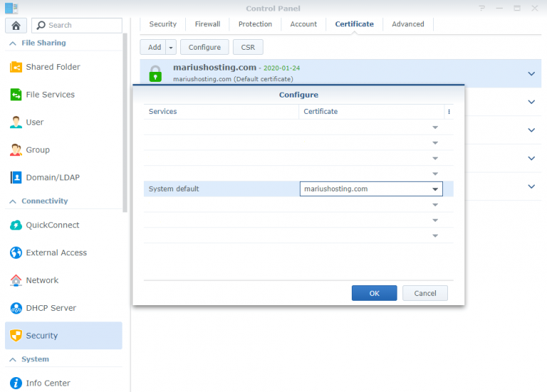Open DHCP Server icon
This screenshot has height=392, width=547.
[16, 308]
